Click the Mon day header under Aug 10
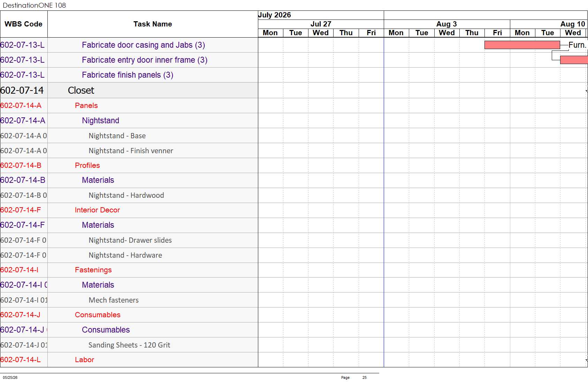This screenshot has height=382, width=588. tap(522, 33)
